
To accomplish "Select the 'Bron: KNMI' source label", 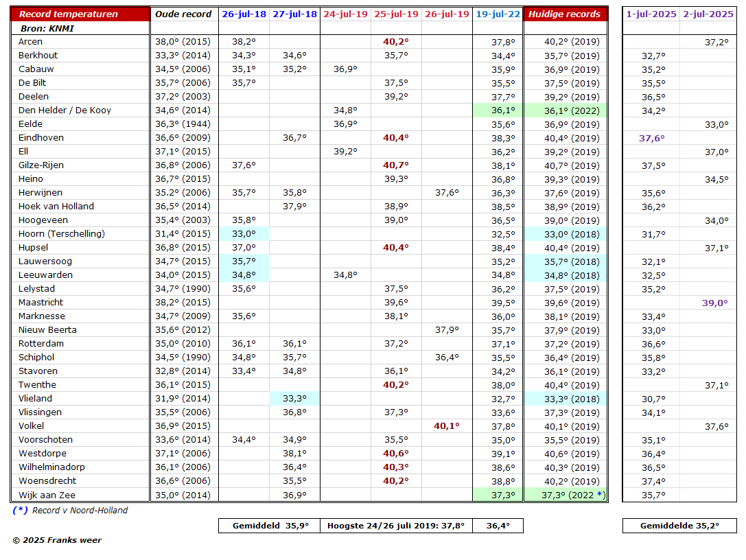I will click(x=47, y=29).
